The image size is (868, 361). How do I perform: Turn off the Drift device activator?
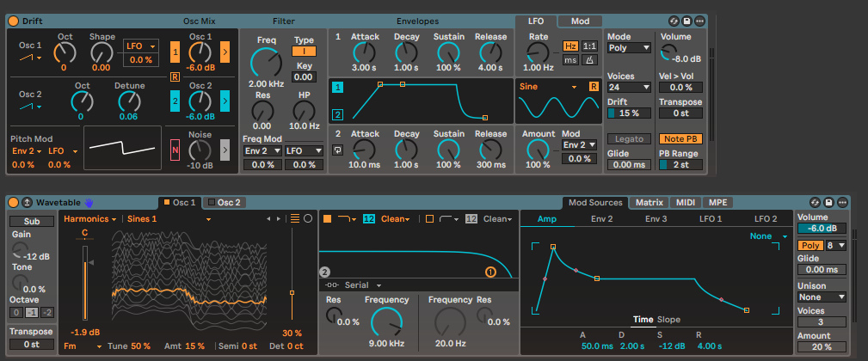point(13,21)
